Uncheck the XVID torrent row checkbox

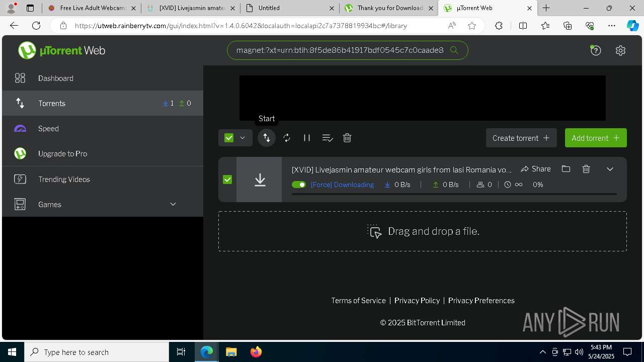click(x=227, y=179)
